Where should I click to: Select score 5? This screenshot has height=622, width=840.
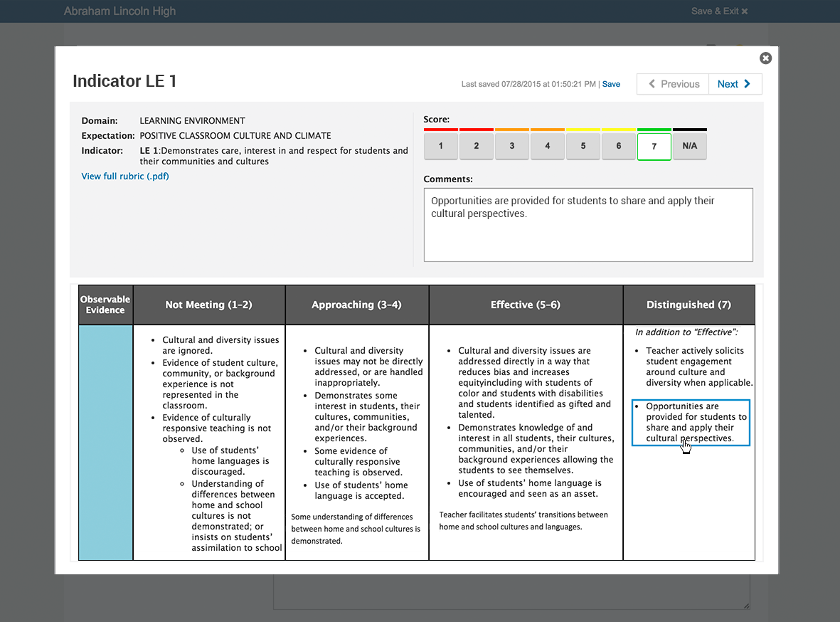click(x=583, y=146)
